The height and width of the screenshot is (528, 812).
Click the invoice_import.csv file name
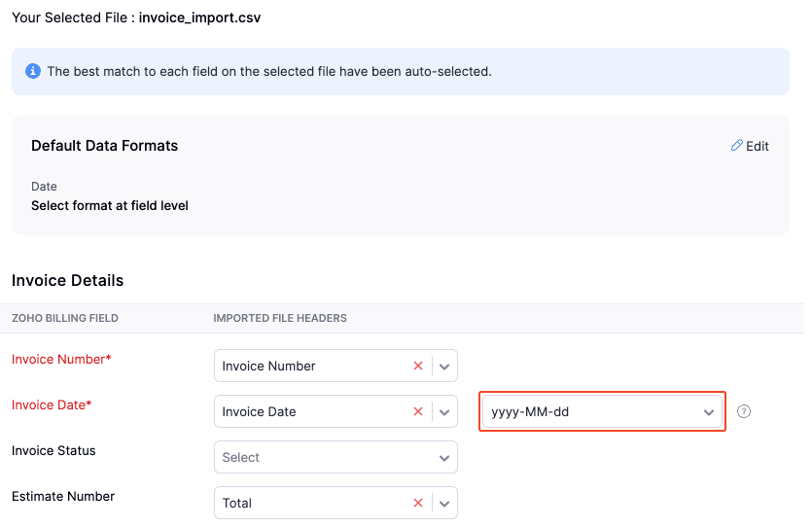tap(199, 18)
